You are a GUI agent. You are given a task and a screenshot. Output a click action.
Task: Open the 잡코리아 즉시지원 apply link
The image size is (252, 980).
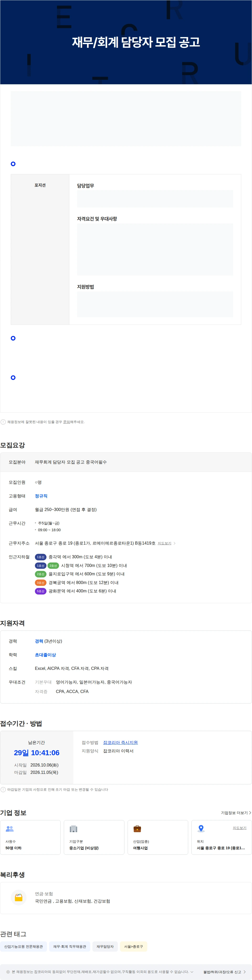click(x=120, y=742)
